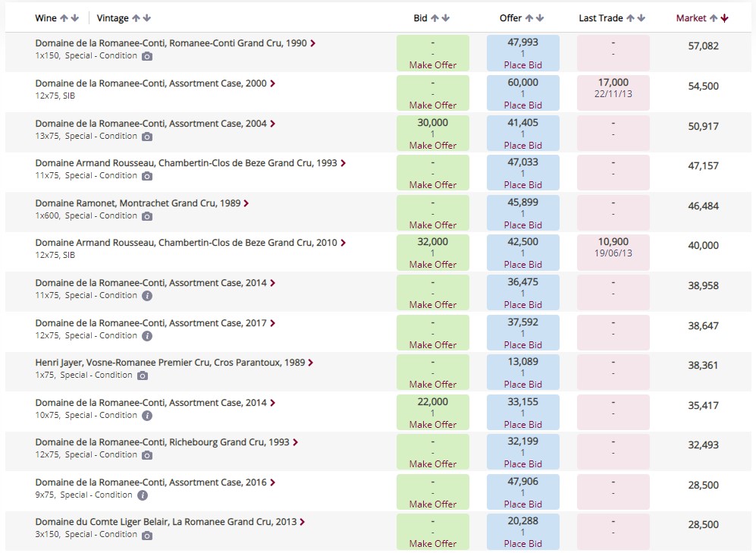Sort Market column ascending arrow
Viewport: 756px width, 553px height.
coord(713,18)
